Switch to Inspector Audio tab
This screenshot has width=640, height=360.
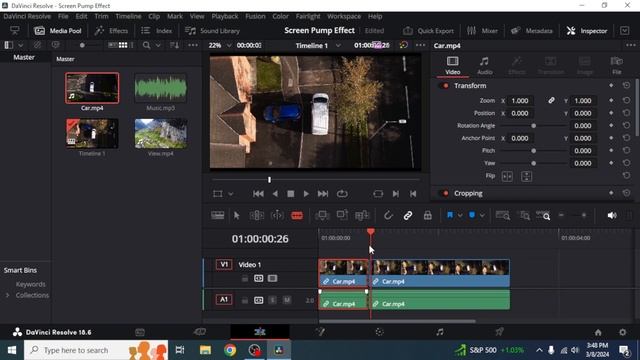click(x=484, y=65)
